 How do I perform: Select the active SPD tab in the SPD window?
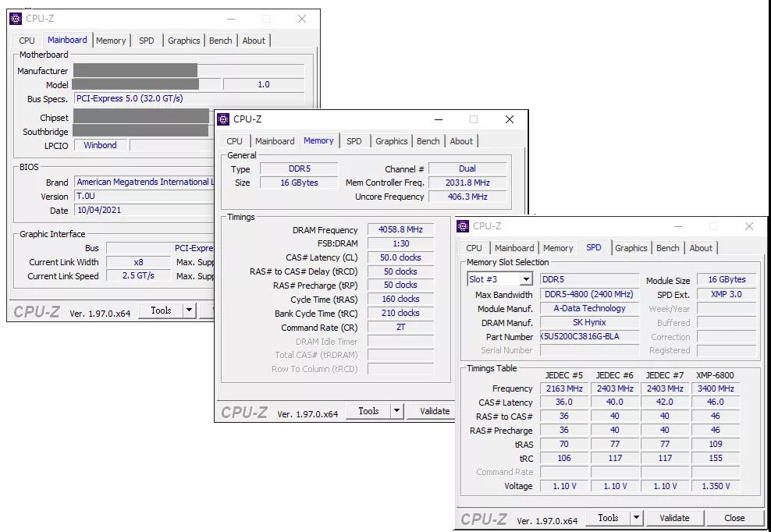[x=594, y=248]
